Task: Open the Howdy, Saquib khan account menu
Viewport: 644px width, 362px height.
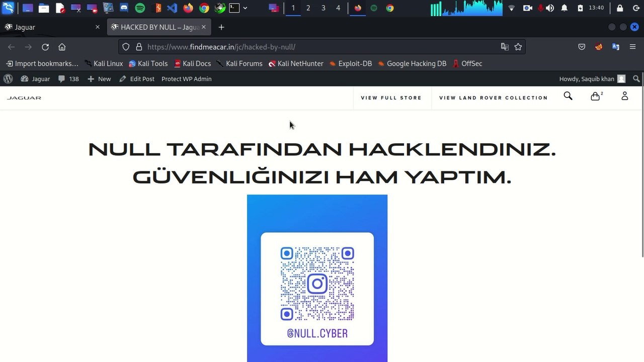Action: 592,79
